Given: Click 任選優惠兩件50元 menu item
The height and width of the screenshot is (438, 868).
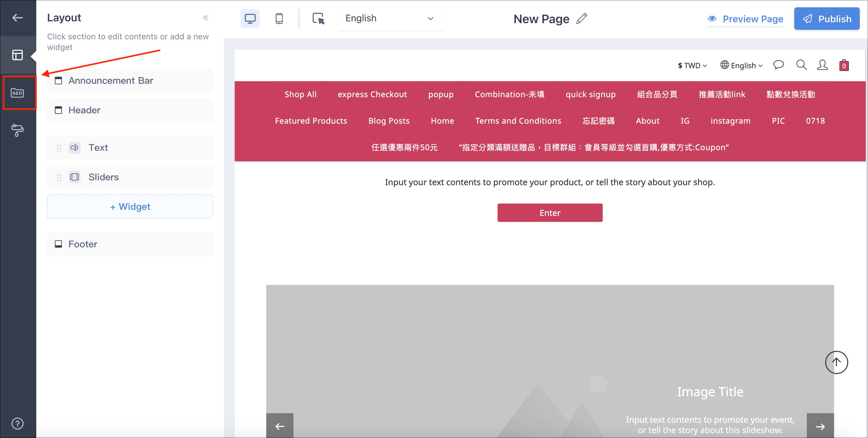Looking at the screenshot, I should point(404,147).
